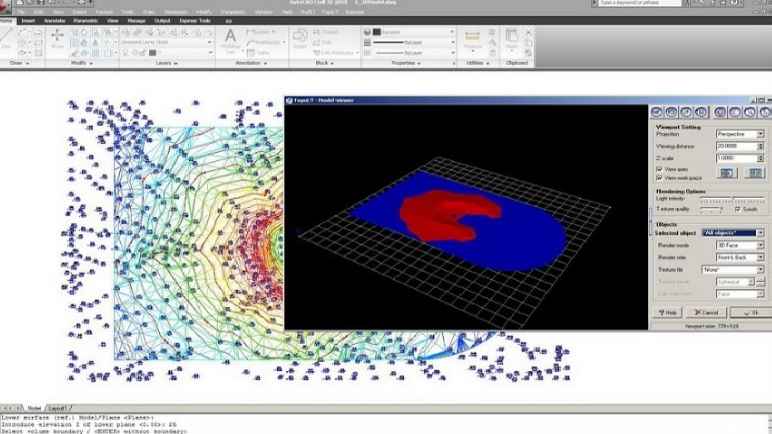
Task: Click the Insert block icon
Action: 300,39
